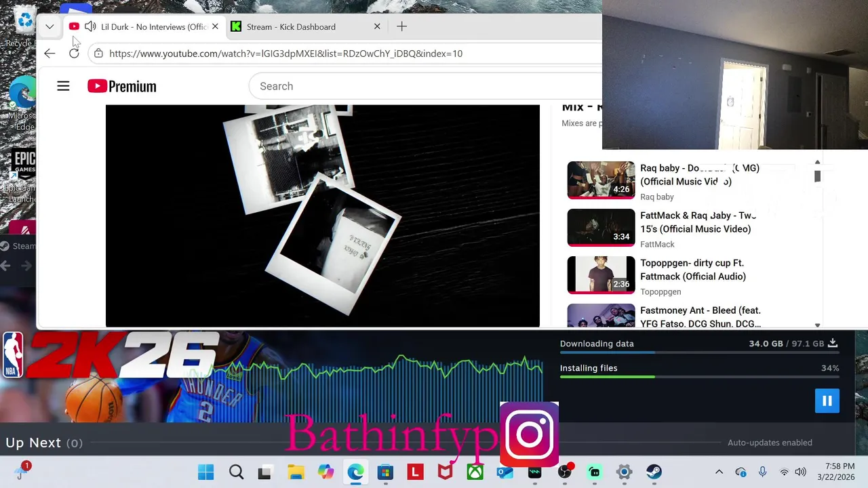Screen dimensions: 868x488
Task: Open Windows Settings gear in taskbar
Action: 624,472
